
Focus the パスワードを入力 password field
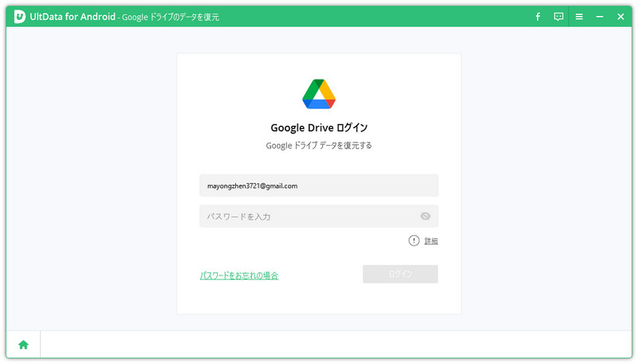click(318, 216)
